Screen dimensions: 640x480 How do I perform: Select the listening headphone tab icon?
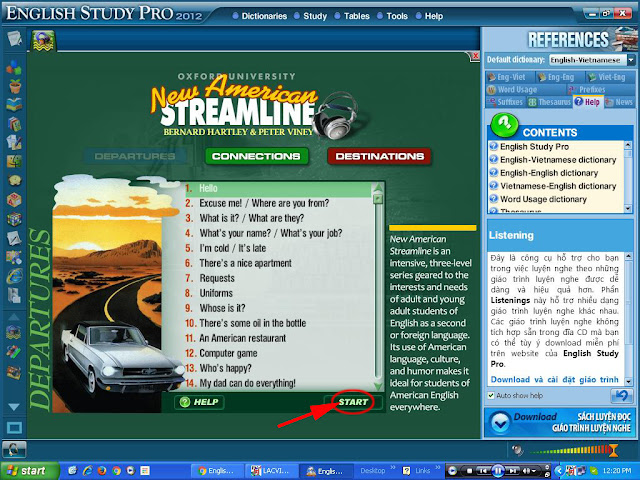[43, 41]
